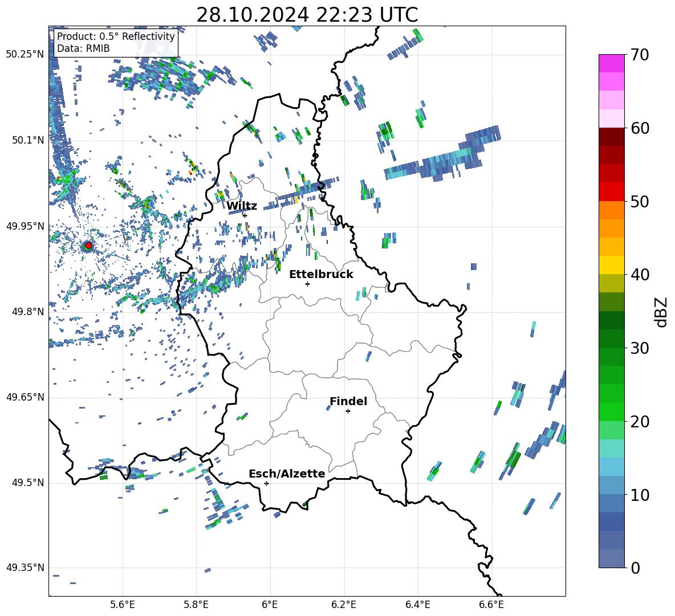Click the 49.65°N latitude label
This screenshot has height=616, width=675.
(25, 397)
